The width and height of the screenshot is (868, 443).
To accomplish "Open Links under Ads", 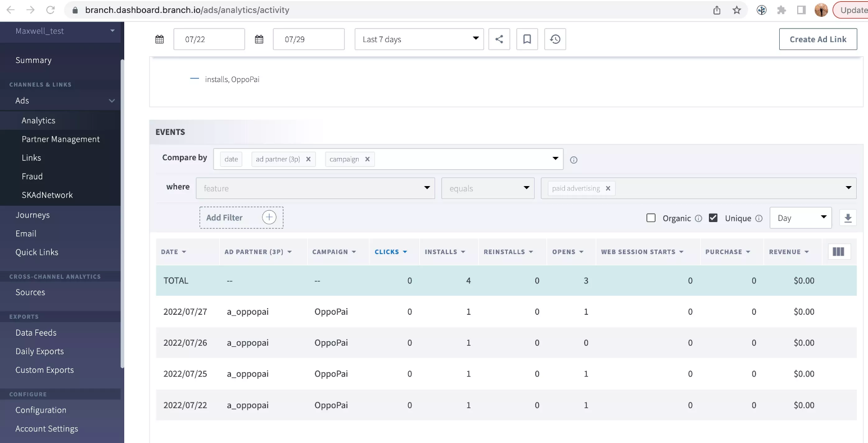I will (x=31, y=157).
